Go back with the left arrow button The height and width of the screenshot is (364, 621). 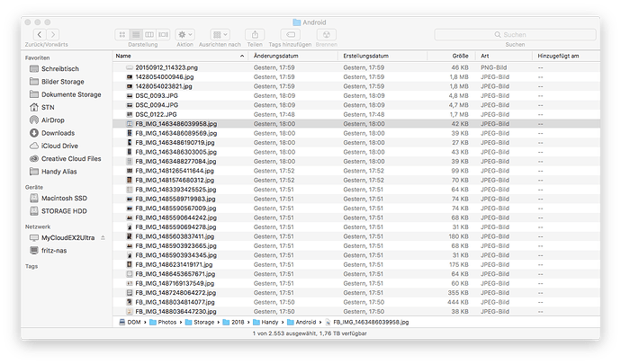(40, 34)
